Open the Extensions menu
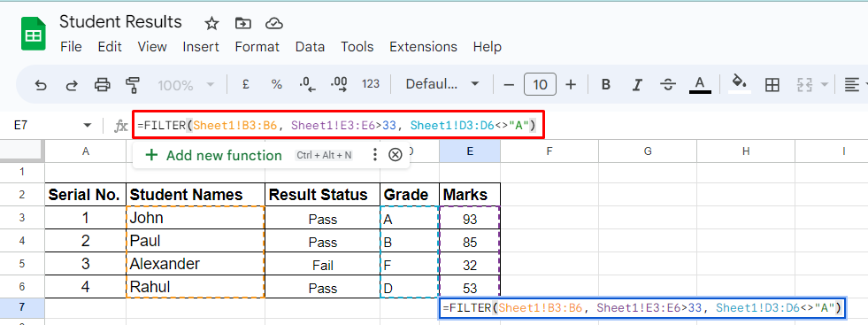Viewport: 868px width, 325px height. [x=424, y=47]
